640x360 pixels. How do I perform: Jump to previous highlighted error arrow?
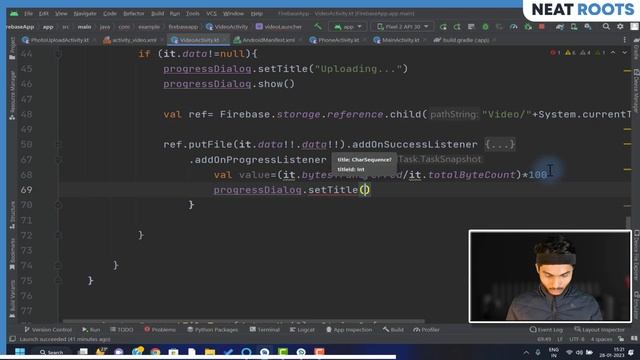(613, 53)
